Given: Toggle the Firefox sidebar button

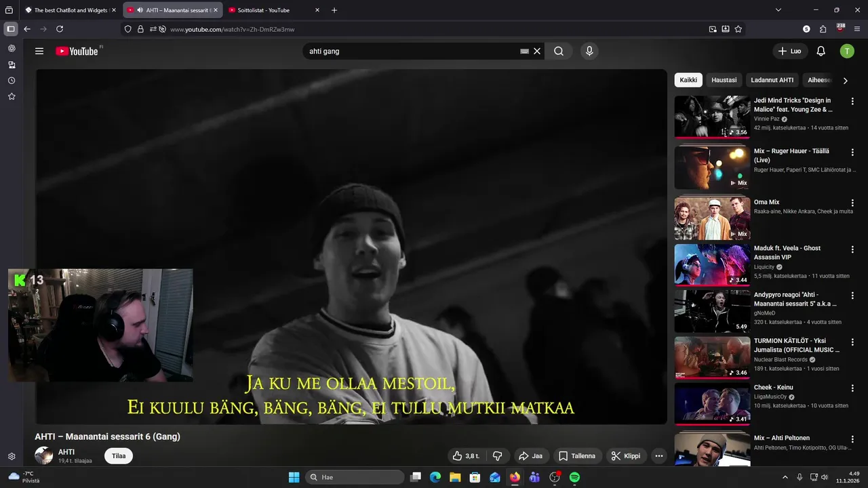Looking at the screenshot, I should pyautogui.click(x=11, y=29).
